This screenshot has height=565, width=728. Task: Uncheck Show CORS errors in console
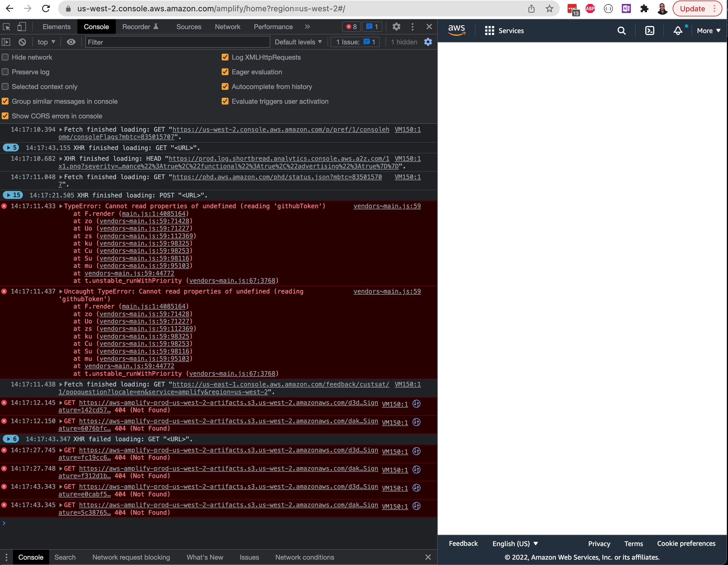pyautogui.click(x=5, y=116)
